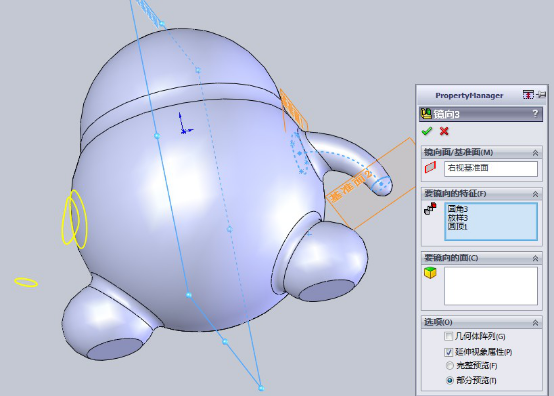Click the 右视基准面 mirror plane field
554x396 pixels.
pyautogui.click(x=491, y=169)
